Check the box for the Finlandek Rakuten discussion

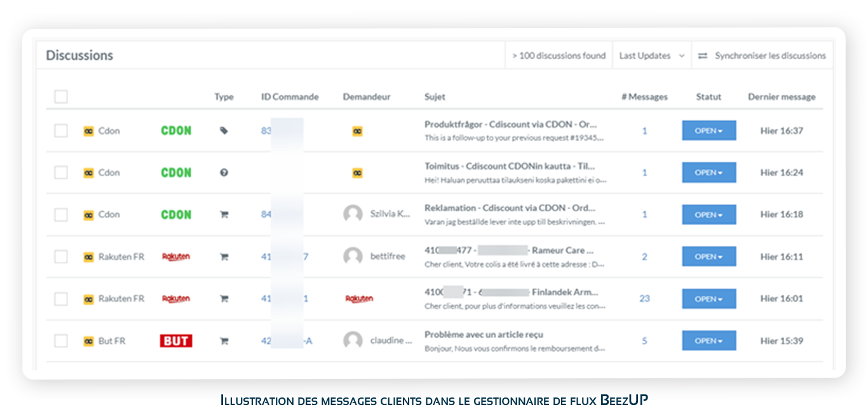(61, 299)
